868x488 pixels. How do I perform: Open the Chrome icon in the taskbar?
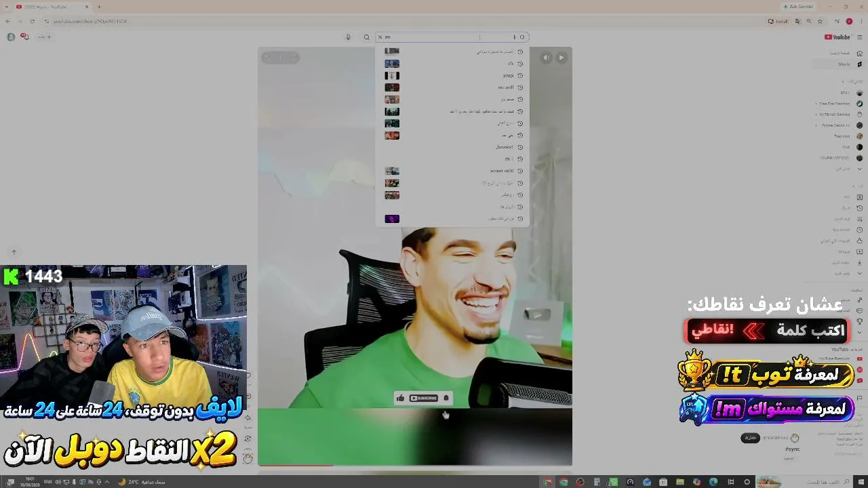coord(564,482)
